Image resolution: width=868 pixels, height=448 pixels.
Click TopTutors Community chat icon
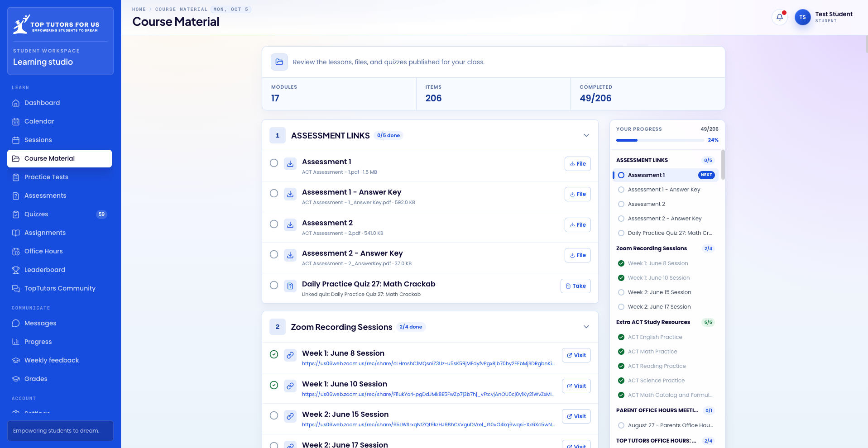coord(16,288)
